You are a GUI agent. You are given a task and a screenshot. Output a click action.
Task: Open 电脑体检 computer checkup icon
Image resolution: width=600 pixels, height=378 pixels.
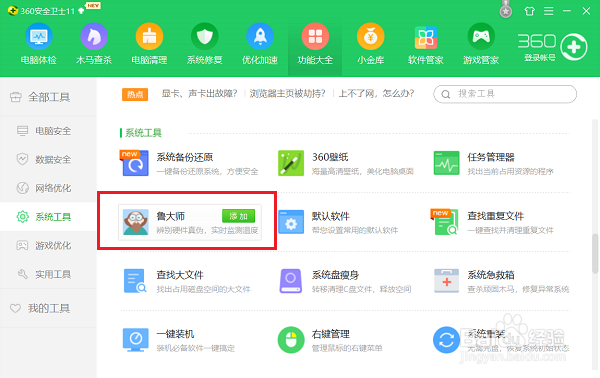point(39,36)
